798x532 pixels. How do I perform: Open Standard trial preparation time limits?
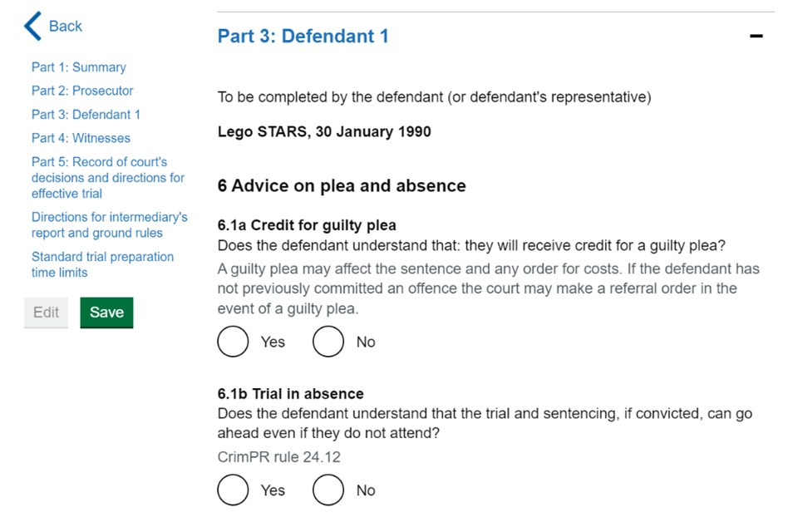click(102, 264)
